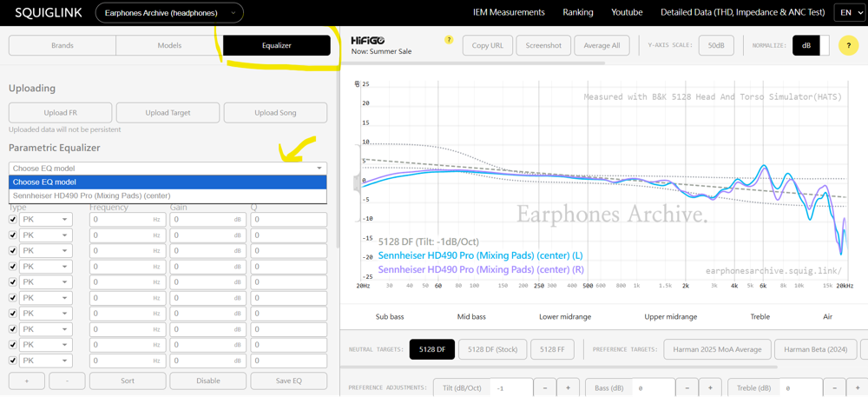Image resolution: width=868 pixels, height=397 pixels.
Task: Click the SQUIGLINK logo
Action: 48,13
